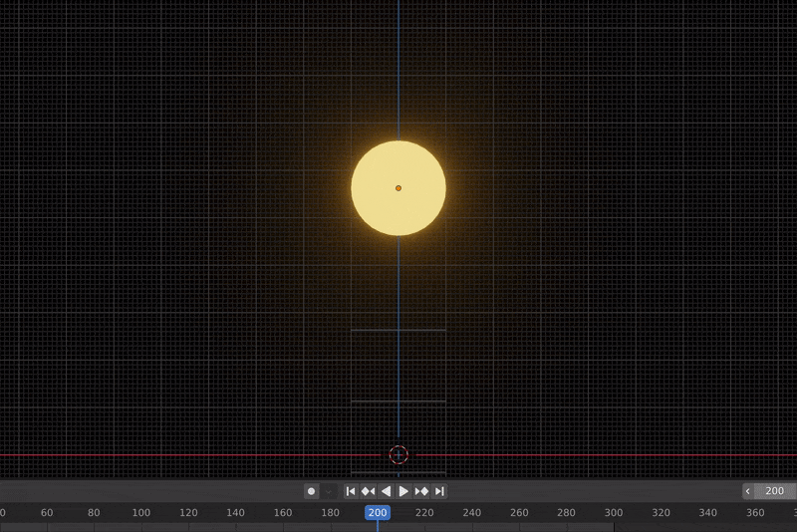Set the playhead to frame 60

47,513
